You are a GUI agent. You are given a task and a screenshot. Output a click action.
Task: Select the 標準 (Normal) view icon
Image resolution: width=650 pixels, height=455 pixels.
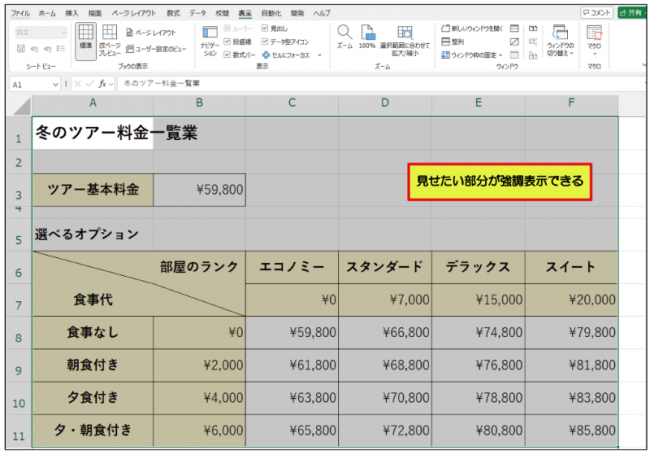tap(86, 37)
